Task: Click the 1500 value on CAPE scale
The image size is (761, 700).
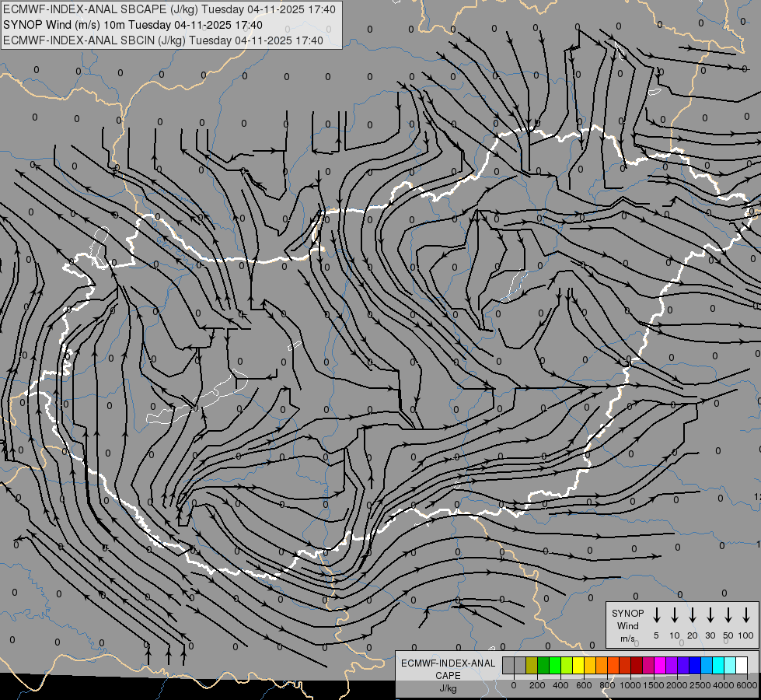Action: pyautogui.click(x=653, y=685)
